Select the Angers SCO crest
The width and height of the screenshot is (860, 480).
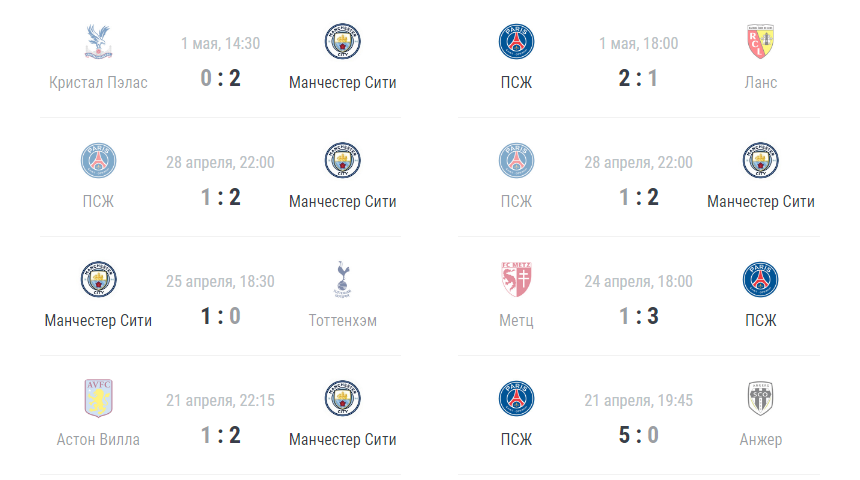(760, 399)
